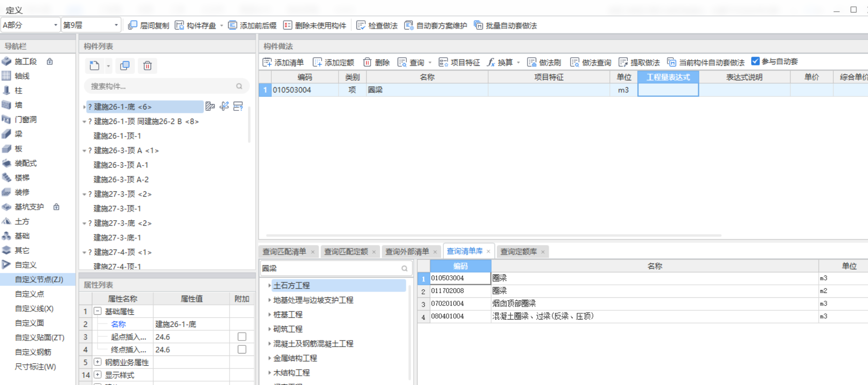
Task: Click search magnifier in 搜索构件 box
Action: click(x=239, y=86)
